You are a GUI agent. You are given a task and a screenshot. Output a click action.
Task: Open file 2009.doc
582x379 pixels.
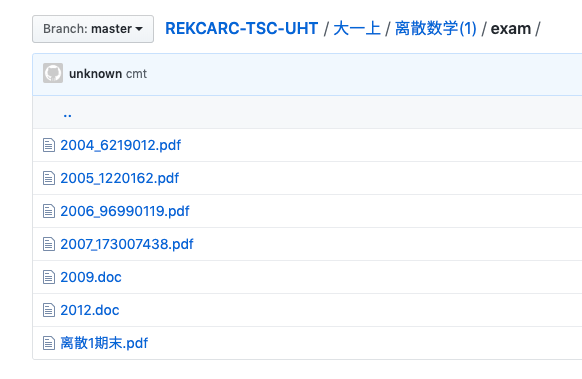91,277
